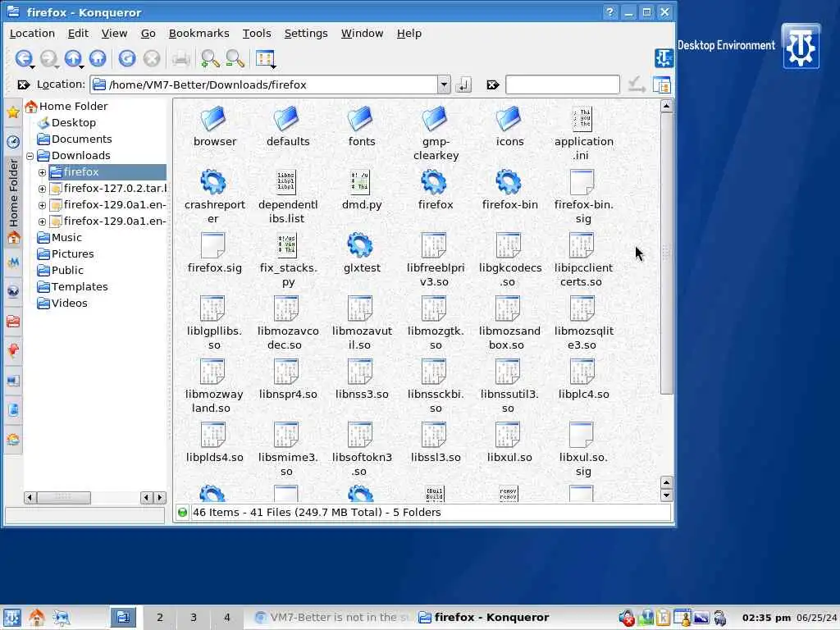The image size is (840, 630).
Task: Open the Tools menu
Action: (x=257, y=33)
